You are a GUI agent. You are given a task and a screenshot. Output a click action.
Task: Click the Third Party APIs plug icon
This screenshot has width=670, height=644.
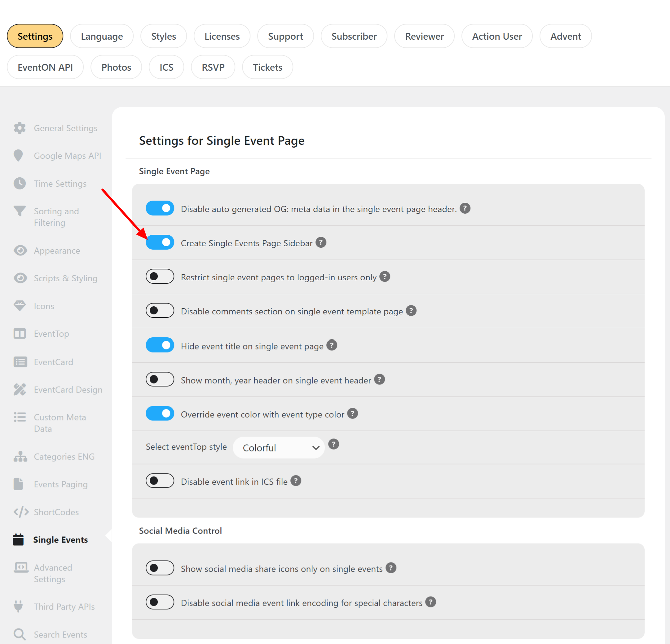[19, 606]
